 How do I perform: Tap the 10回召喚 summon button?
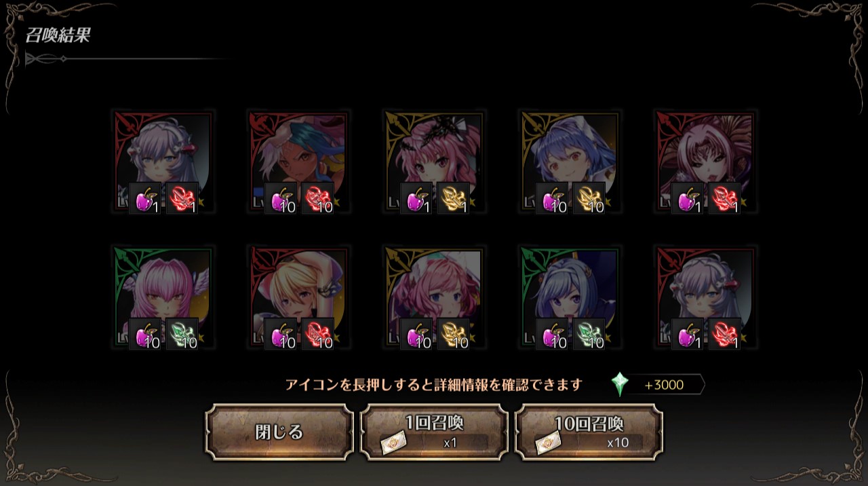(x=589, y=432)
